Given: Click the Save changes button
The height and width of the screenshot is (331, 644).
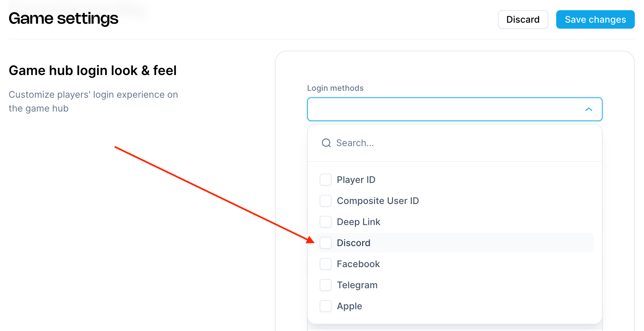Looking at the screenshot, I should coord(595,19).
